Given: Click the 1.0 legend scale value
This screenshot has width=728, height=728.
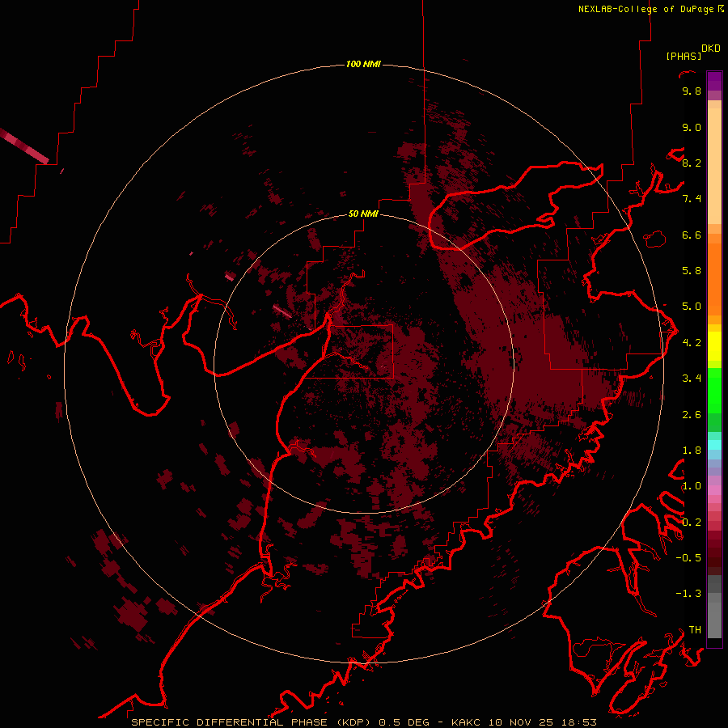Looking at the screenshot, I should [692, 486].
